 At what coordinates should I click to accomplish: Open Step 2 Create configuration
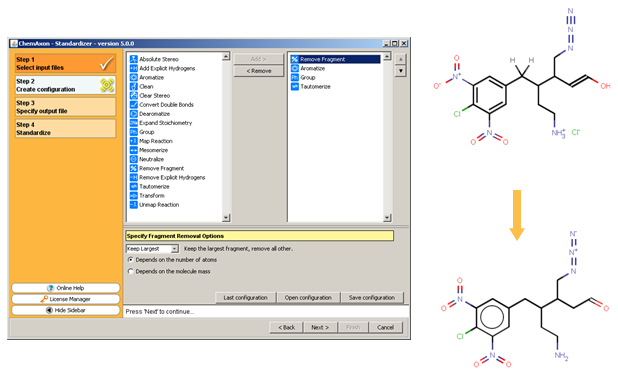click(x=65, y=85)
